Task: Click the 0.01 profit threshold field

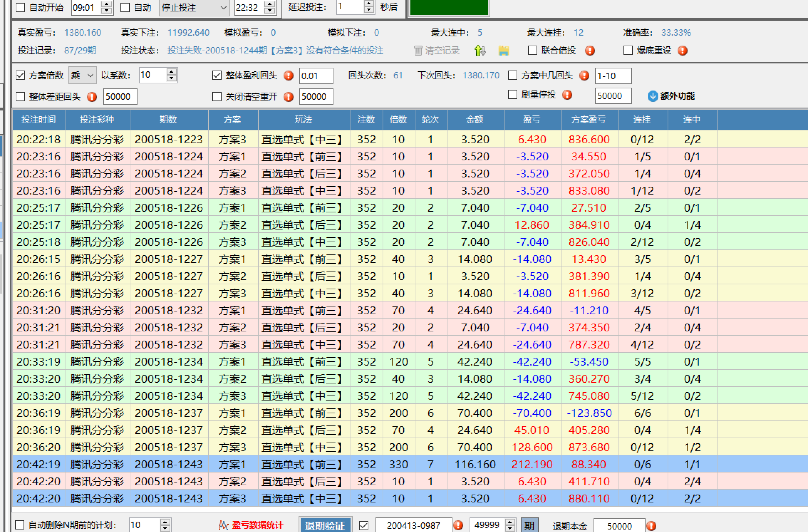Action: (x=316, y=76)
